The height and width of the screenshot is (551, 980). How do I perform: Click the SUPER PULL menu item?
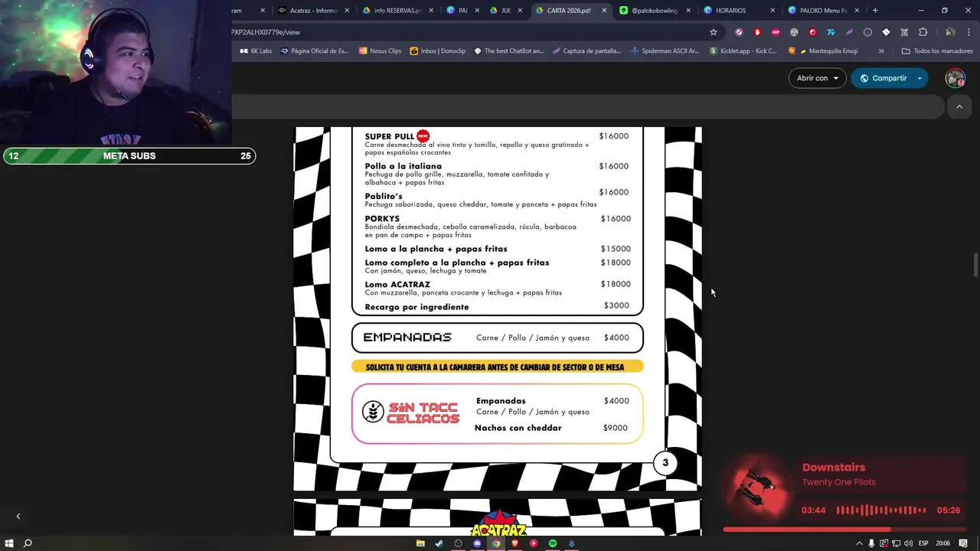[x=389, y=136]
